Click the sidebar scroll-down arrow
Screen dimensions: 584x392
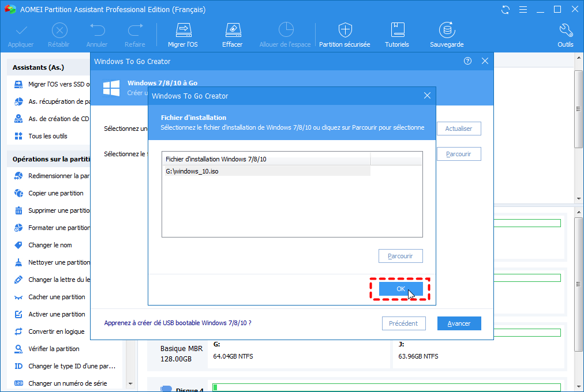tap(130, 383)
